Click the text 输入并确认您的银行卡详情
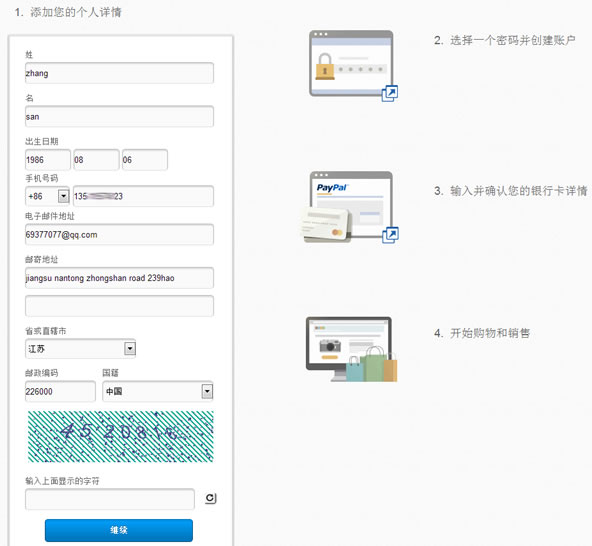Viewport: 592px width, 546px height. [519, 191]
